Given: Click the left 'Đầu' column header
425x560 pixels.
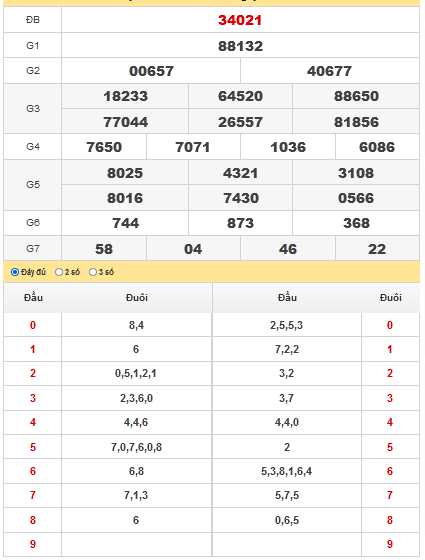Looking at the screenshot, I should coord(33,298).
